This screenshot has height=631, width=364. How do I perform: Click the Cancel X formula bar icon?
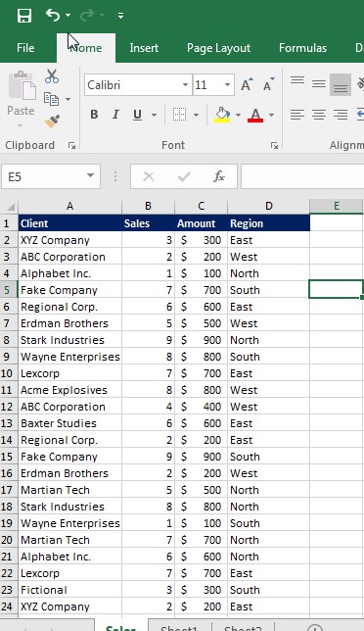(149, 176)
